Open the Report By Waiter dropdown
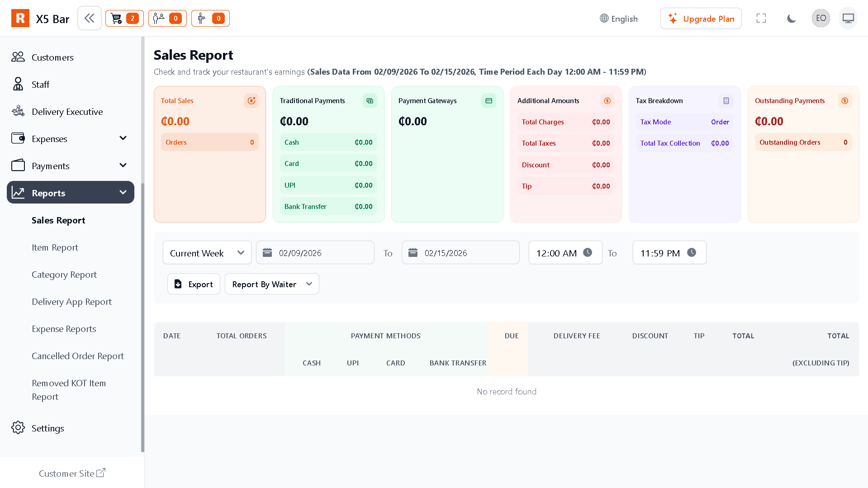This screenshot has width=868, height=488. (272, 284)
